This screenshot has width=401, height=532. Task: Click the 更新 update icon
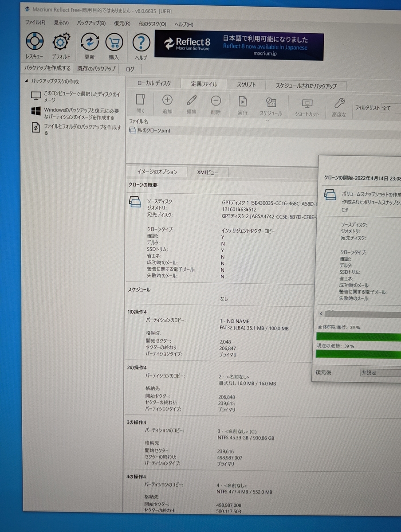pyautogui.click(x=90, y=43)
